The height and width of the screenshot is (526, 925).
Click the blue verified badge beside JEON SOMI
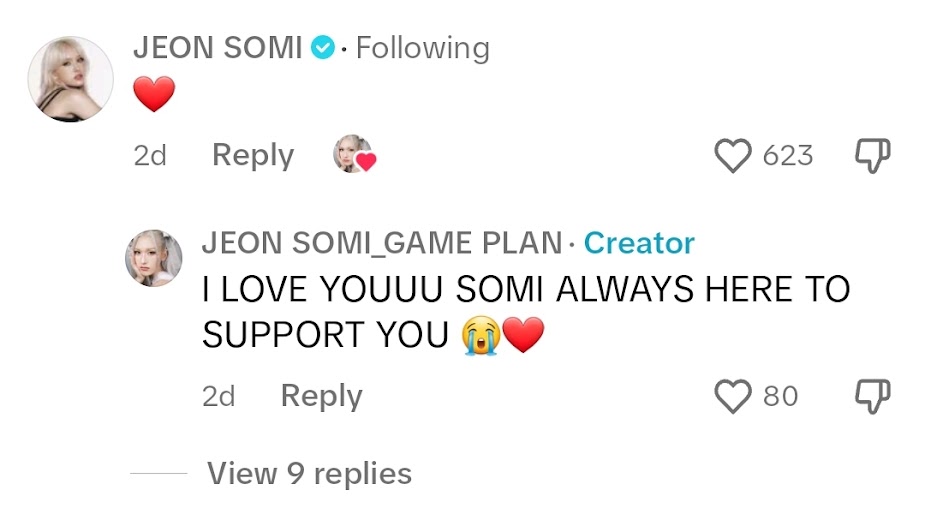322,48
